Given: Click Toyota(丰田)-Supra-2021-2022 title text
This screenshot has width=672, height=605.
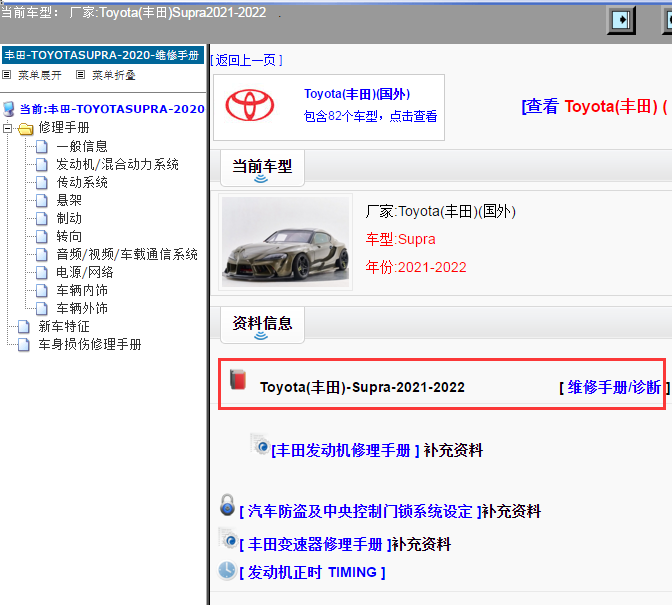Looking at the screenshot, I should [x=362, y=387].
